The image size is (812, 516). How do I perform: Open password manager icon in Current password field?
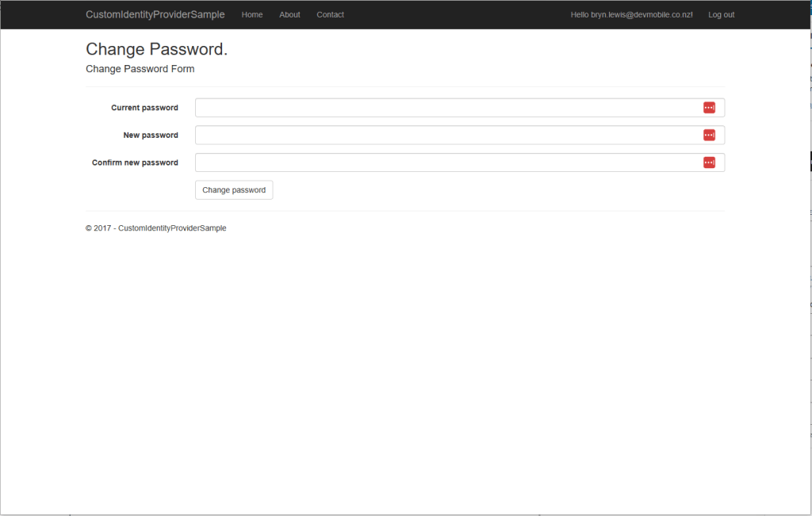[709, 108]
